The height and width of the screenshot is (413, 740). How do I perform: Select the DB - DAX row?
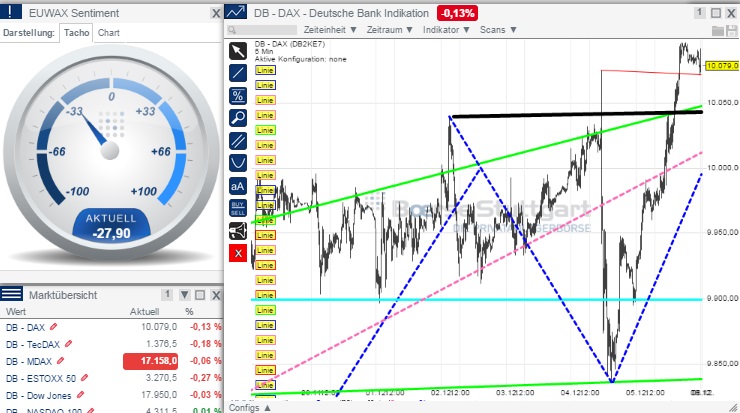tap(111, 327)
